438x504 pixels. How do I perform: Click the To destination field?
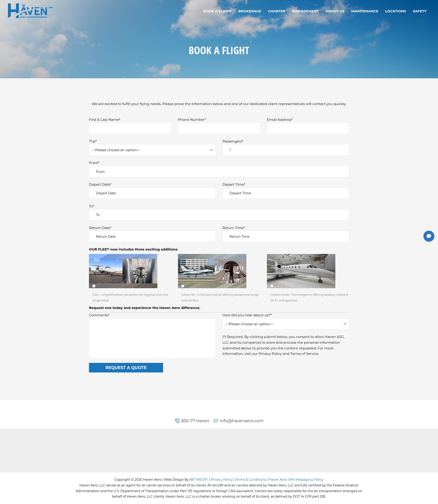[219, 215]
